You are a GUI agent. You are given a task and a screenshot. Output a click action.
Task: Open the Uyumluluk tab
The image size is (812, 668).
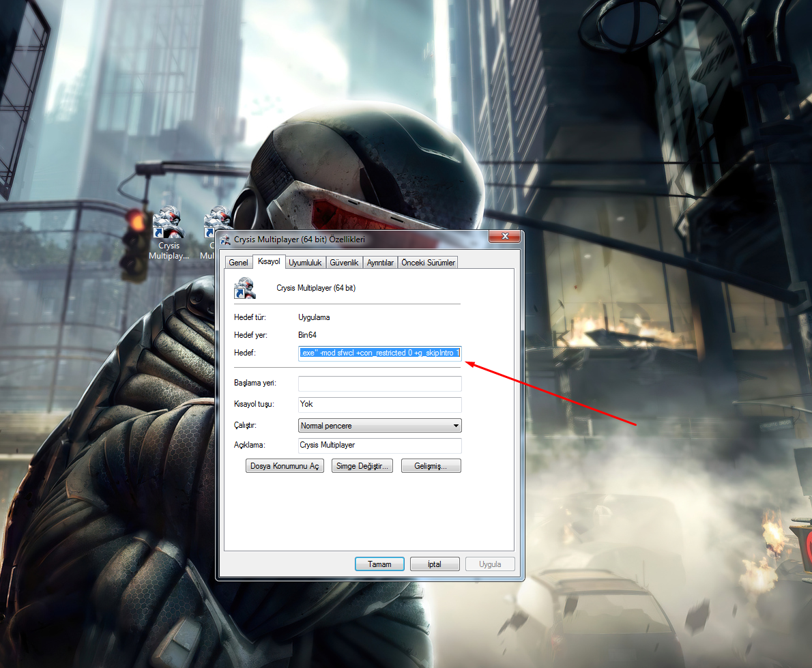coord(305,263)
